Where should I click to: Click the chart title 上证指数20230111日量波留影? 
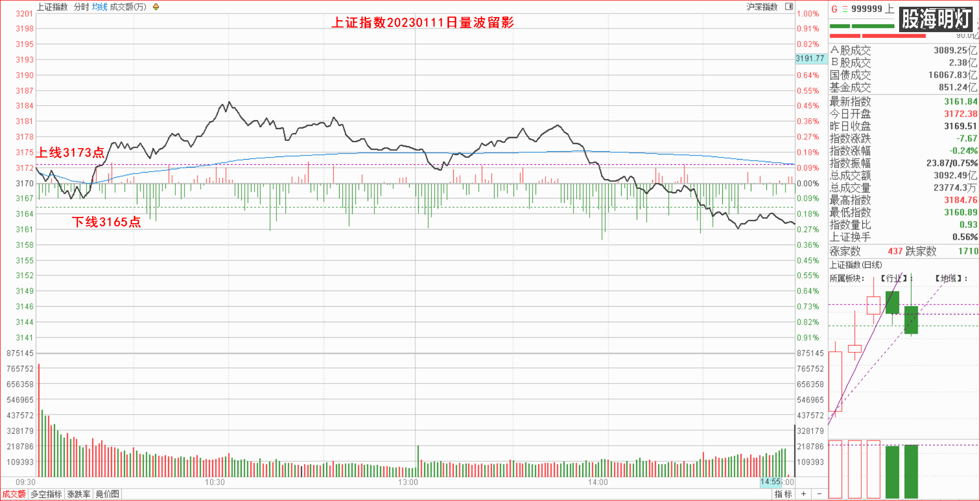pos(423,22)
